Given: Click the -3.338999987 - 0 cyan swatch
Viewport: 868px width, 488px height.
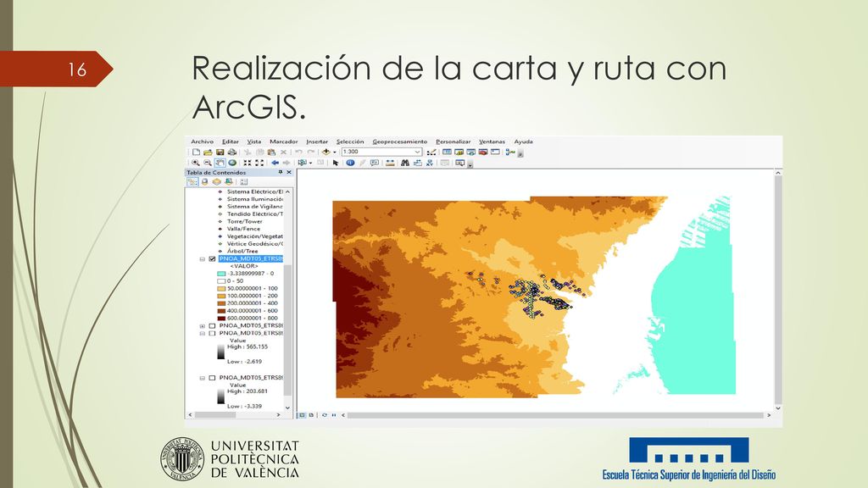Looking at the screenshot, I should tap(221, 274).
